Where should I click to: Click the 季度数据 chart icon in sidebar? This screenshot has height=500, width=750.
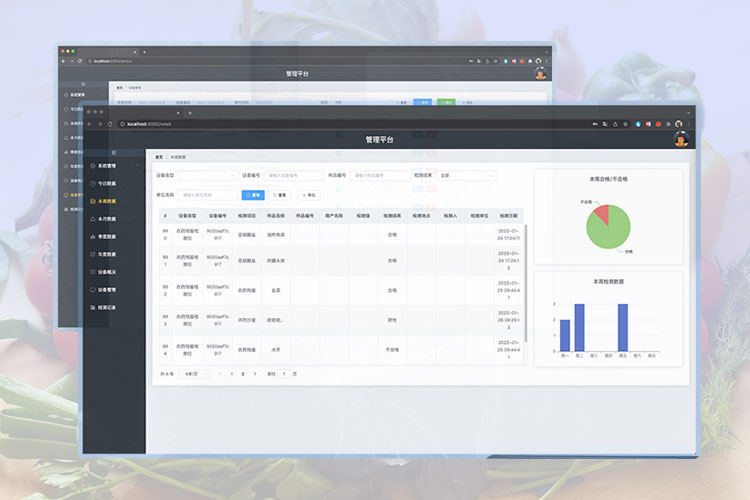pyautogui.click(x=93, y=237)
